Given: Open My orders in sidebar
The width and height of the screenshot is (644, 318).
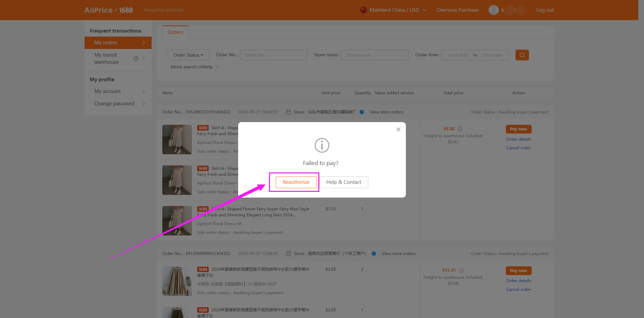Looking at the screenshot, I should coord(118,43).
